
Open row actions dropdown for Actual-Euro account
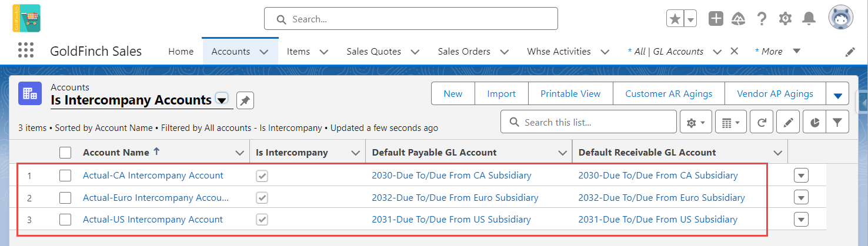tap(801, 197)
